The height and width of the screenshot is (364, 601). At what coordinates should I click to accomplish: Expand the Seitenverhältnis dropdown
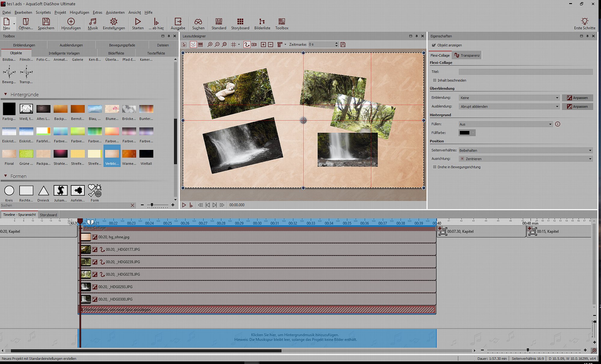point(526,150)
